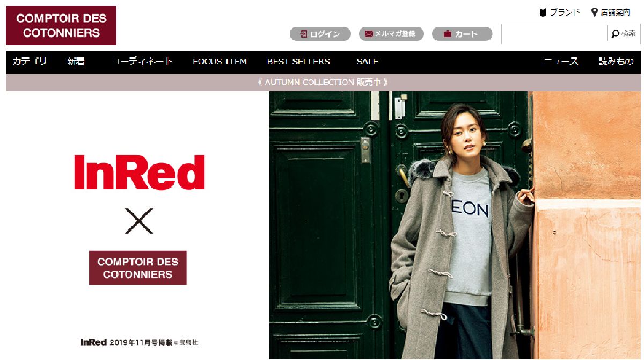The image size is (644, 360).
Task: Open the カート cart button
Action: tap(462, 34)
